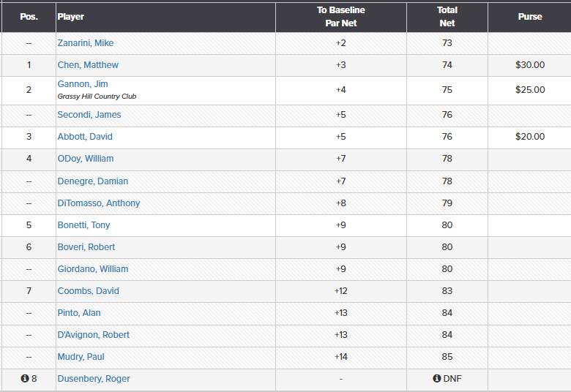Click Giordano, William player name

[93, 269]
